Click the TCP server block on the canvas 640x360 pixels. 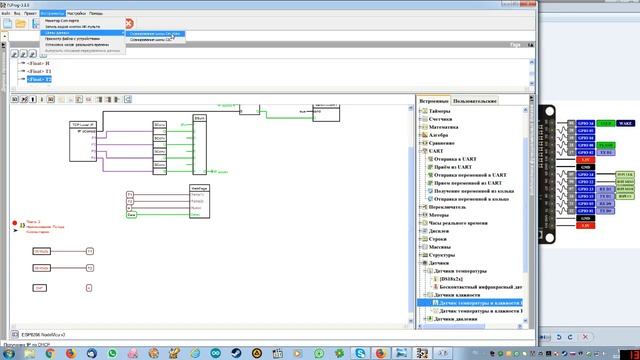83,141
